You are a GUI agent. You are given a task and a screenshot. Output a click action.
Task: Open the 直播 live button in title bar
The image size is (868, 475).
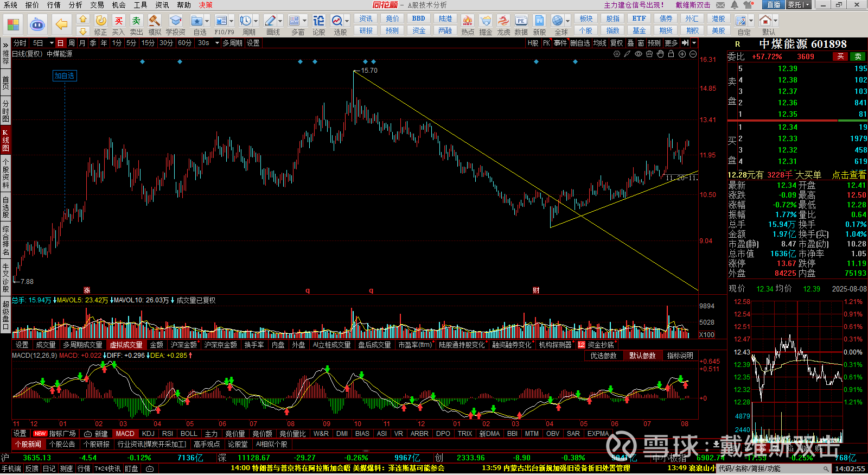[774, 5]
